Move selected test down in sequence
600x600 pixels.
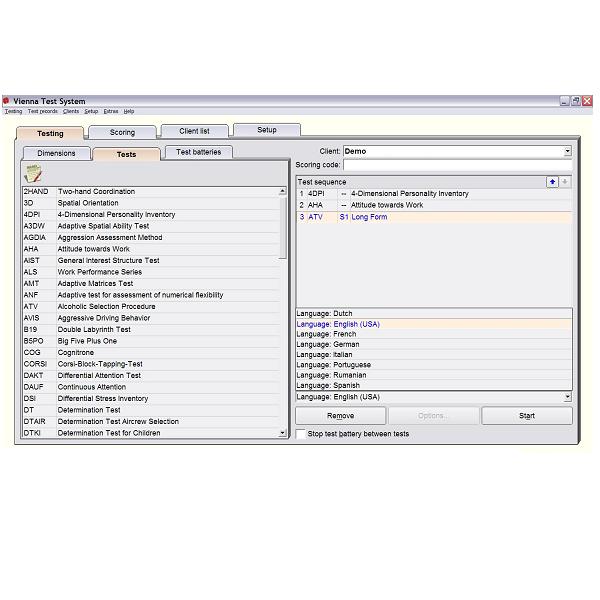click(x=565, y=182)
